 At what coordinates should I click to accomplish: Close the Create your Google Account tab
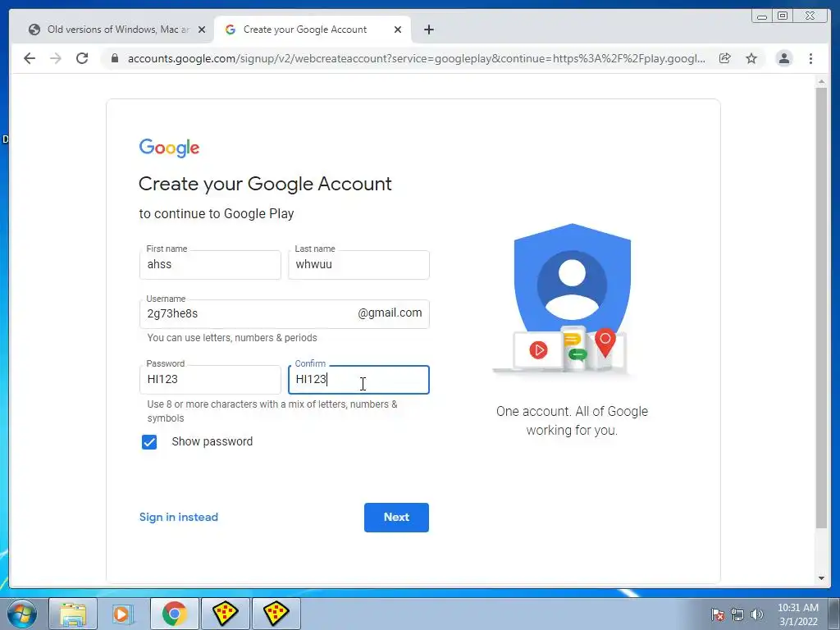tap(398, 30)
